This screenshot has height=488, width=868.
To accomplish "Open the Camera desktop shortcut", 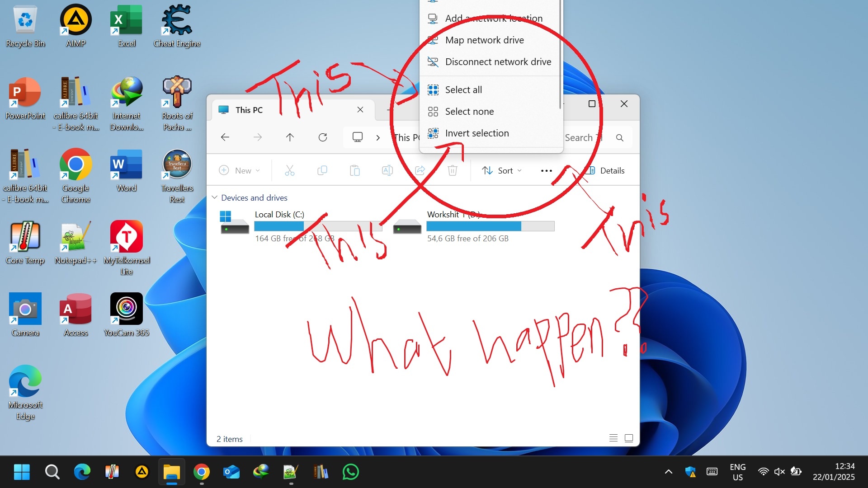I will (x=25, y=315).
